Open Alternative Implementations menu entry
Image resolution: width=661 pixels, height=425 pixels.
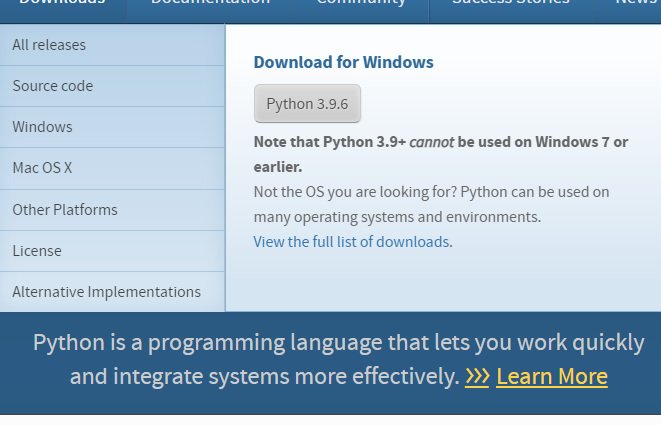click(112, 292)
